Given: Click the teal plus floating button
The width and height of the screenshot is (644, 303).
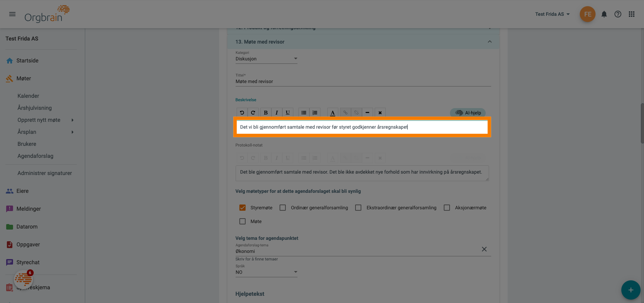Looking at the screenshot, I should pos(631,290).
